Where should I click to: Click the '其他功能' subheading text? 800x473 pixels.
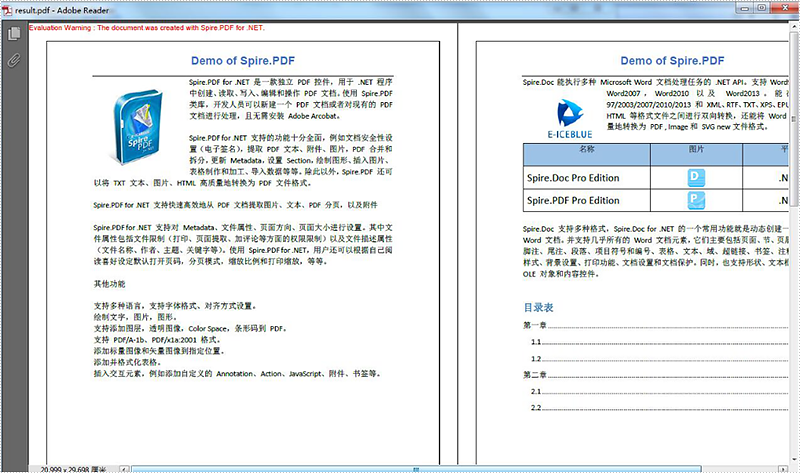[x=109, y=284]
